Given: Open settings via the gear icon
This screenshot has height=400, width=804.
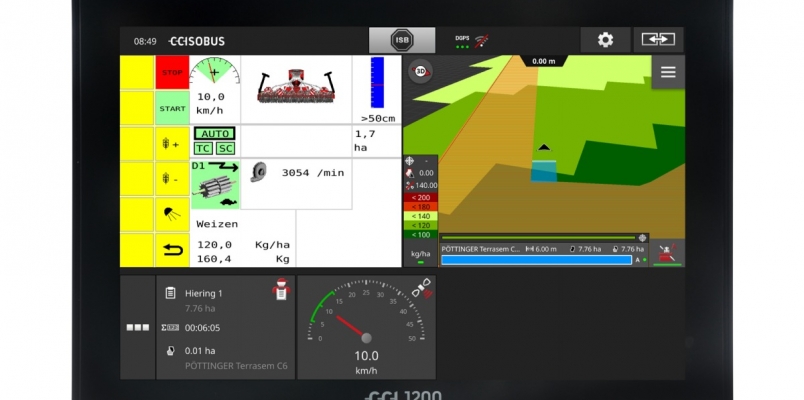Looking at the screenshot, I should (x=605, y=40).
